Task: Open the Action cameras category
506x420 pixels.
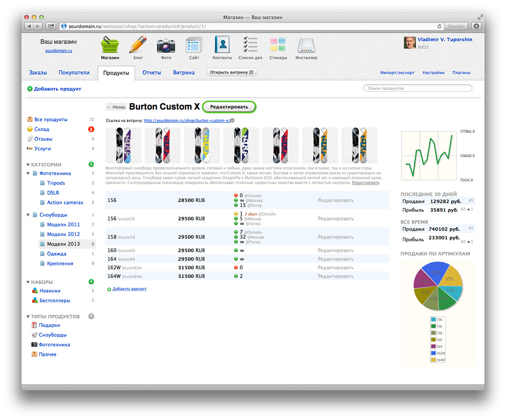Action: tap(65, 203)
